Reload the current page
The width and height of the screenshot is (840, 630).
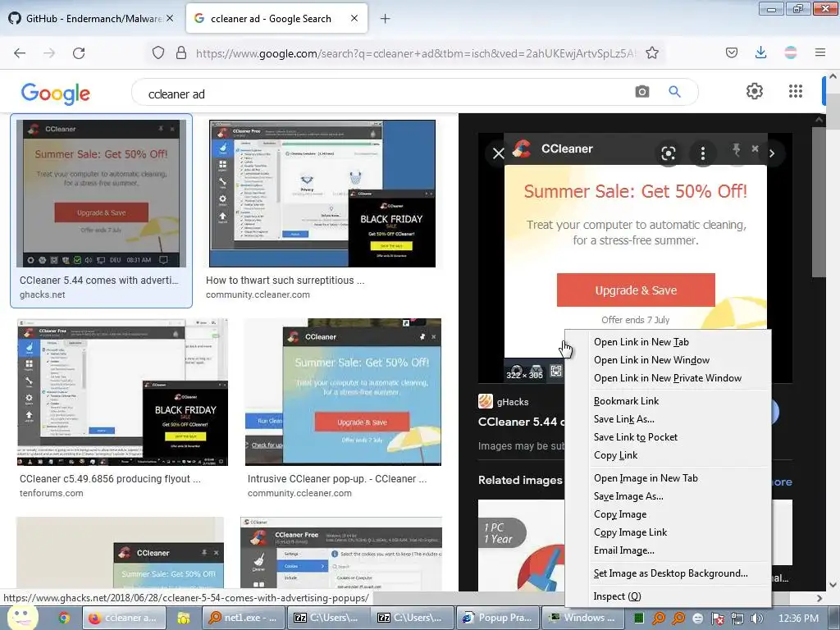click(79, 53)
